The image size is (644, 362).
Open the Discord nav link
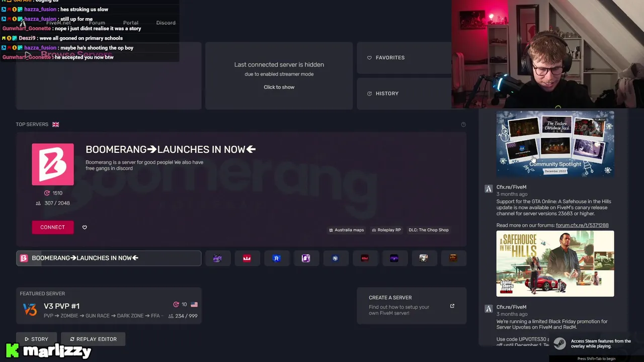(166, 23)
